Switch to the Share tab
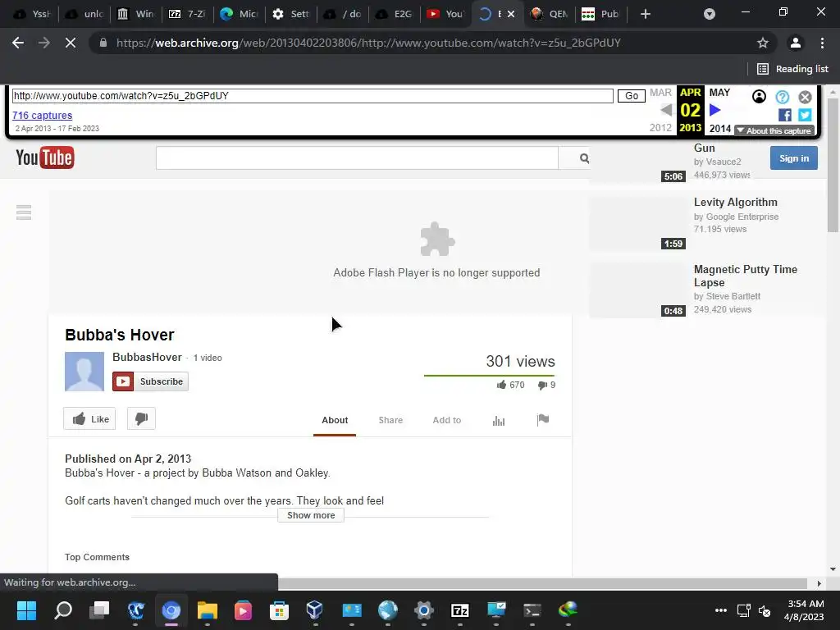 (x=390, y=420)
